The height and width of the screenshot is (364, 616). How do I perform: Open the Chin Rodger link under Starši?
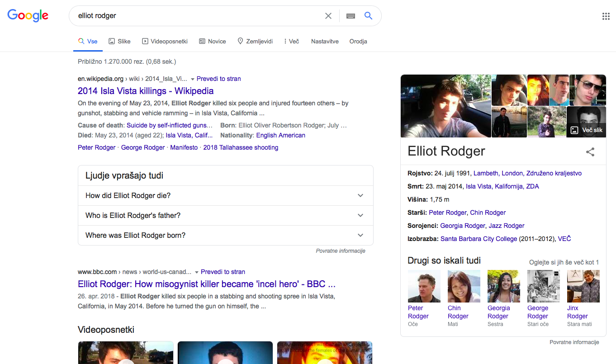click(488, 213)
